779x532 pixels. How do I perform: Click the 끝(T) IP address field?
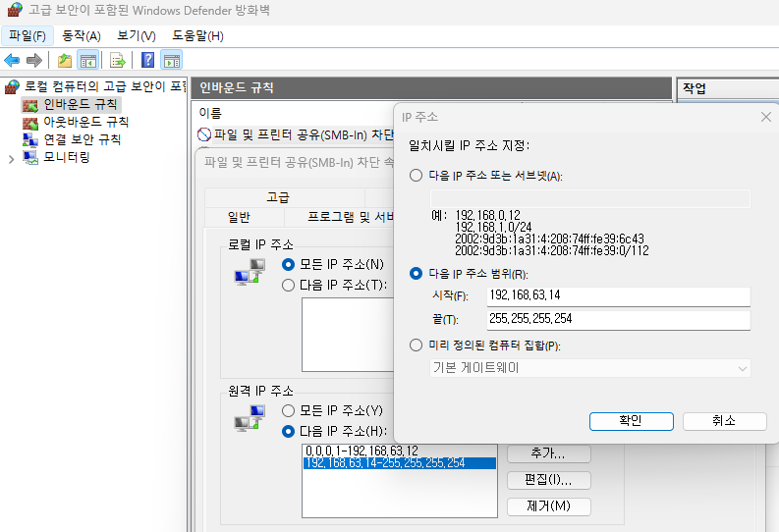(x=619, y=319)
